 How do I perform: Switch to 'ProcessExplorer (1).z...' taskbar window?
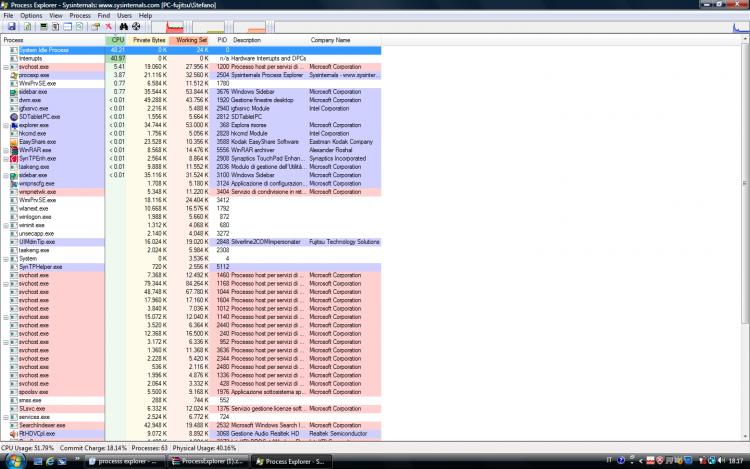pos(208,461)
